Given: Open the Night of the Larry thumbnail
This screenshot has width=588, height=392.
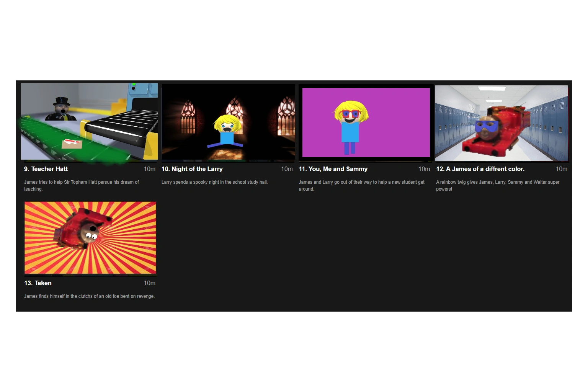Looking at the screenshot, I should (x=228, y=122).
